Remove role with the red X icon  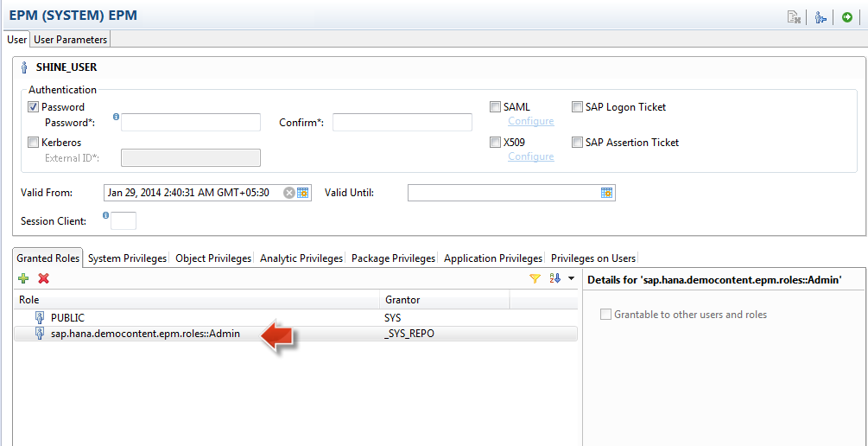44,278
